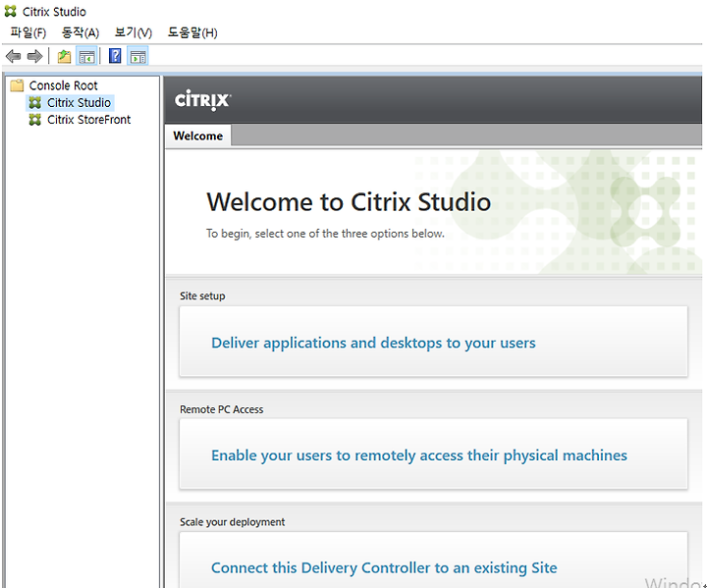
Task: Click the Citrix StoreFront tree node icon
Action: pos(34,120)
